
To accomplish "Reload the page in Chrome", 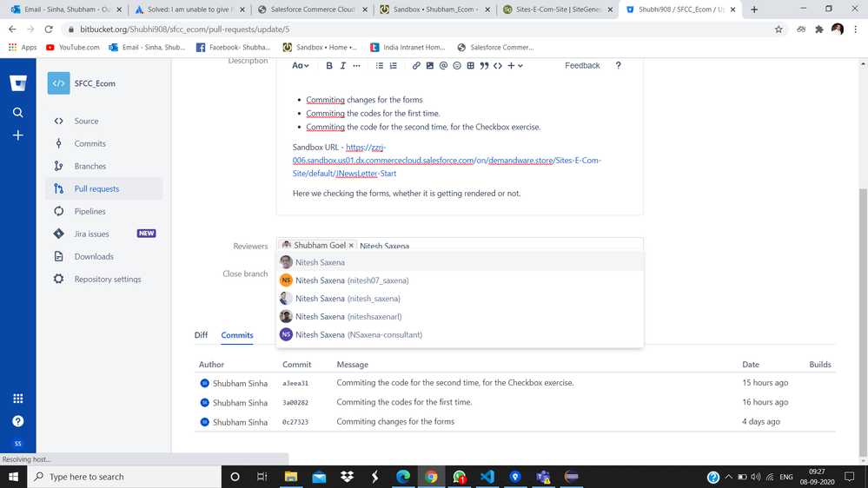I will 49,30.
